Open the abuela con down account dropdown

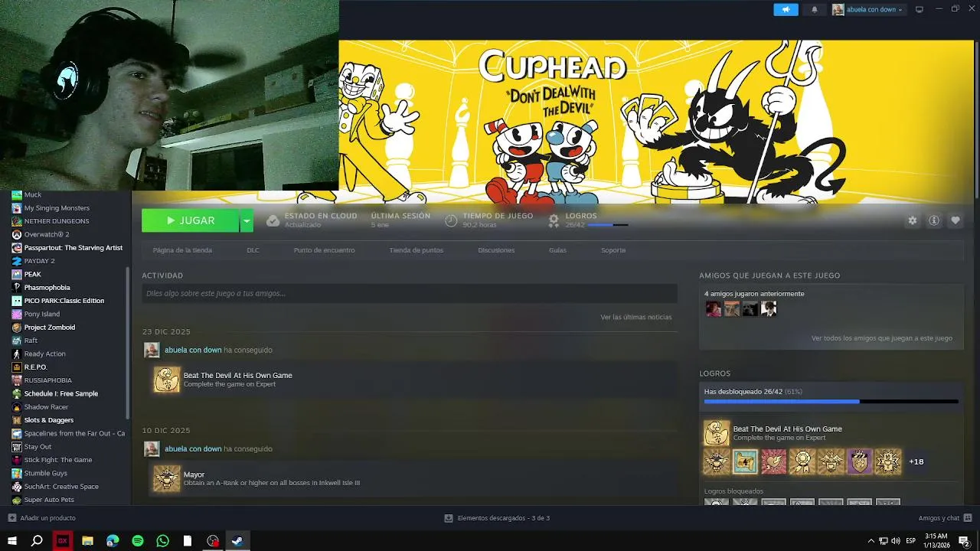[x=867, y=9]
